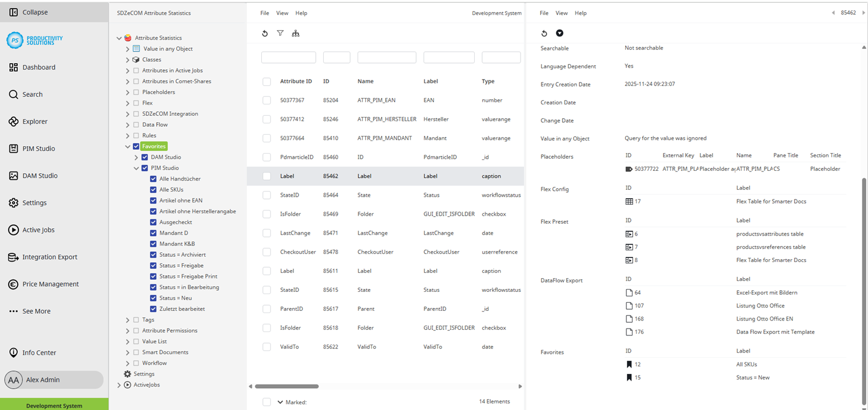868x410 pixels.
Task: Collapse the Marked section at the bottom
Action: 281,402
